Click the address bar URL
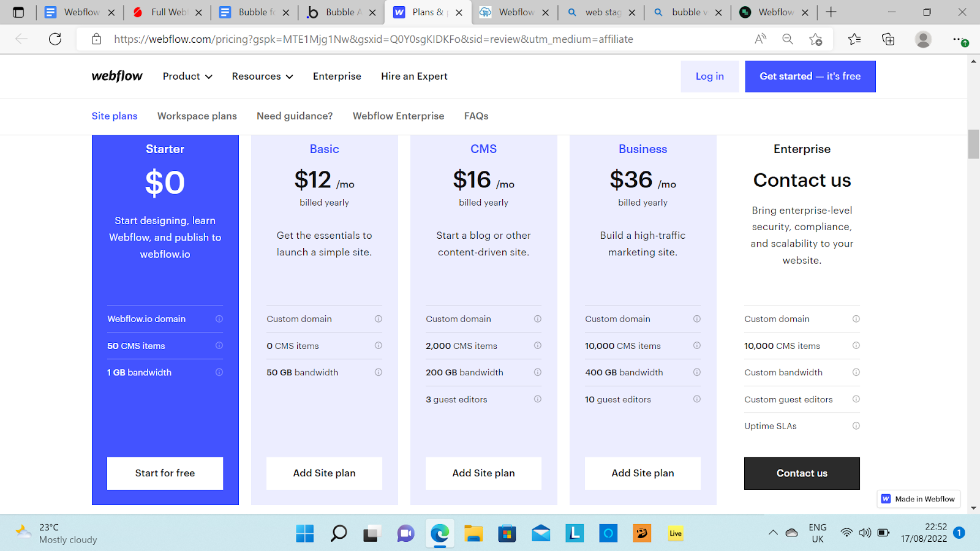 (374, 39)
